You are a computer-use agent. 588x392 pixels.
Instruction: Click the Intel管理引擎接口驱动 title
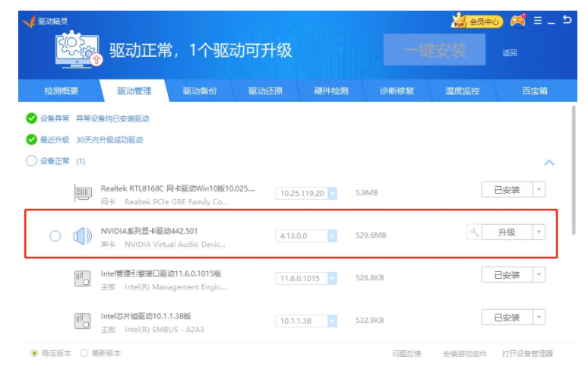161,273
